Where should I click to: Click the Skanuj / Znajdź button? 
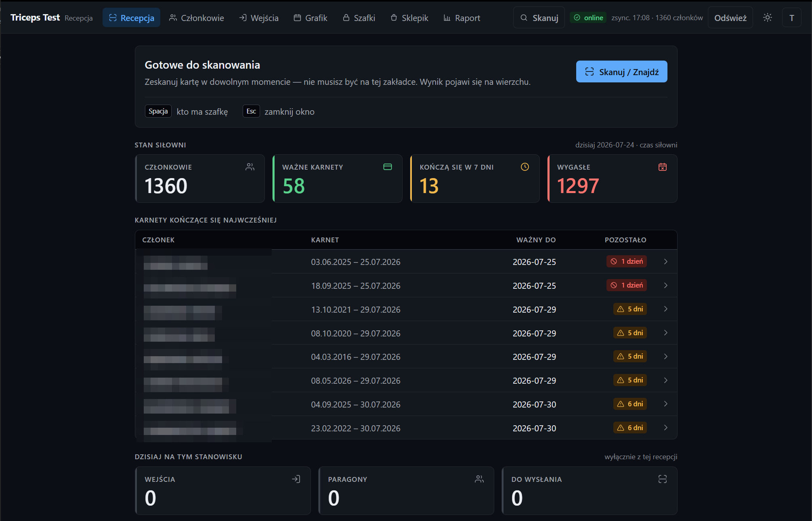621,72
